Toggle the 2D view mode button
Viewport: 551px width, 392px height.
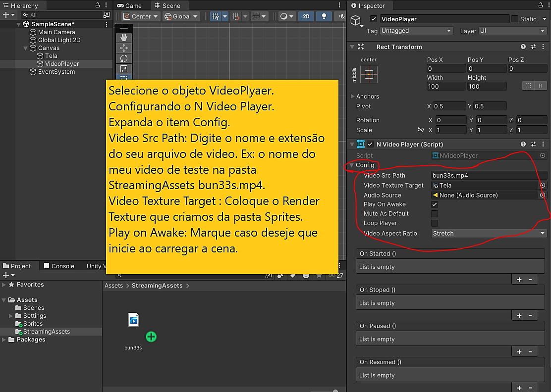point(306,16)
